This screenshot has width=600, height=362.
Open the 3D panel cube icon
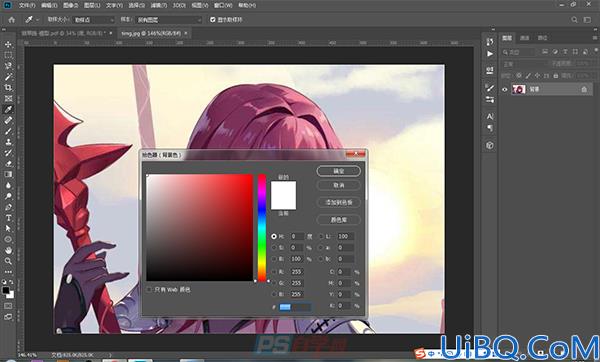pyautogui.click(x=490, y=145)
